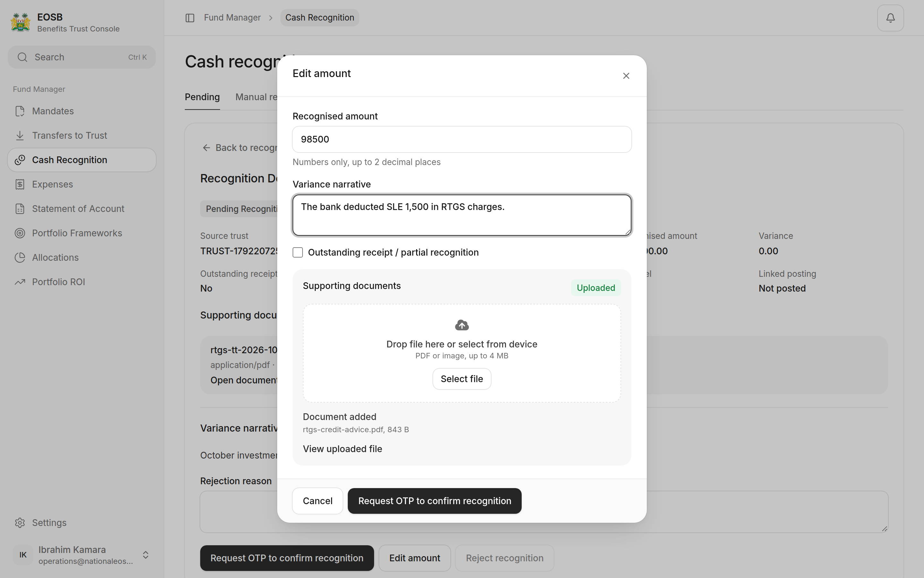
Task: Click the Uploaded status badge
Action: coord(596,288)
